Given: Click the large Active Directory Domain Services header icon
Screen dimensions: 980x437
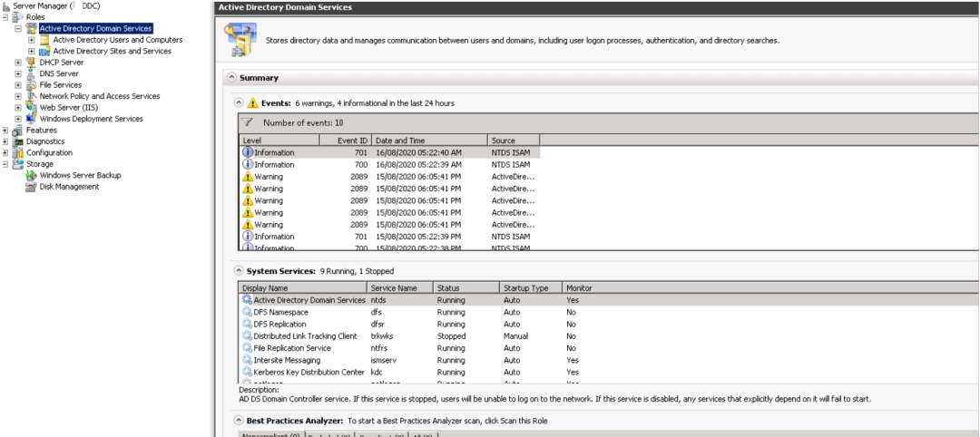Looking at the screenshot, I should (x=242, y=40).
